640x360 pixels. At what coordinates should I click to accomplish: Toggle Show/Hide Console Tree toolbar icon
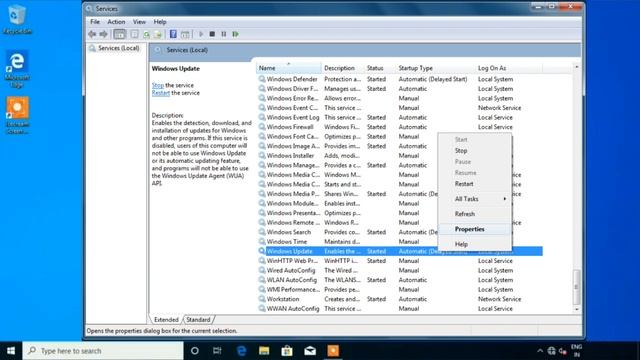click(x=120, y=34)
